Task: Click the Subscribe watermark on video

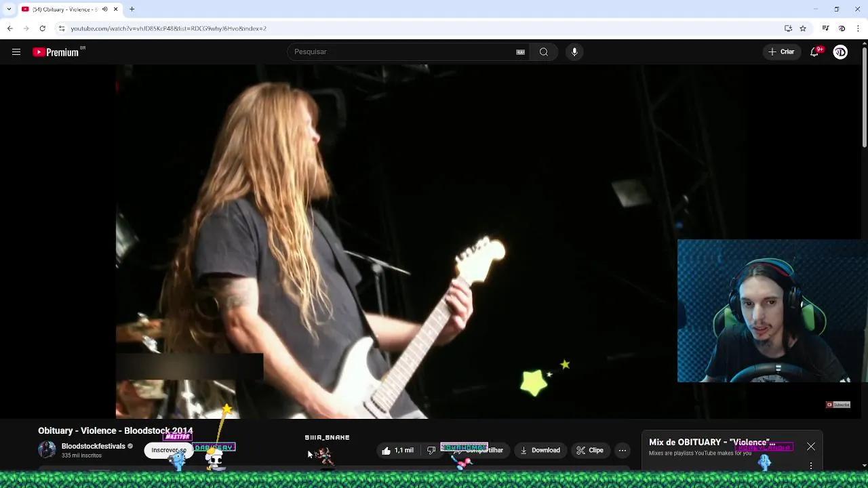Action: tap(838, 405)
